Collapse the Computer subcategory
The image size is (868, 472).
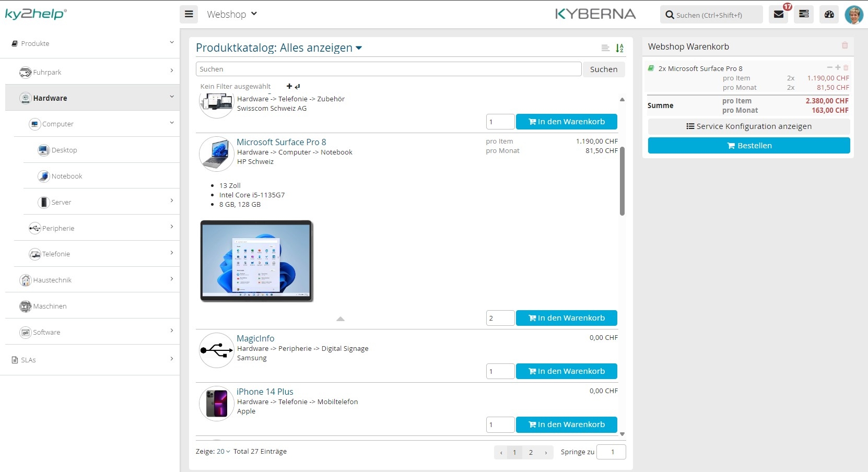pyautogui.click(x=172, y=123)
